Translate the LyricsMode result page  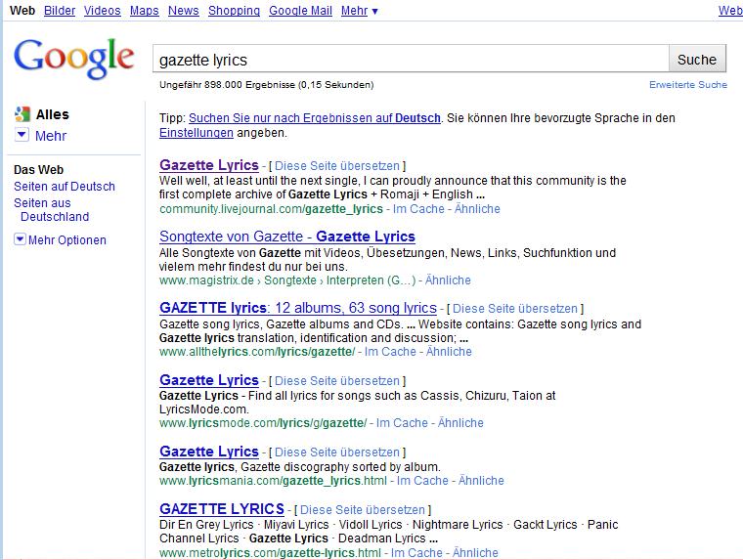(337, 381)
